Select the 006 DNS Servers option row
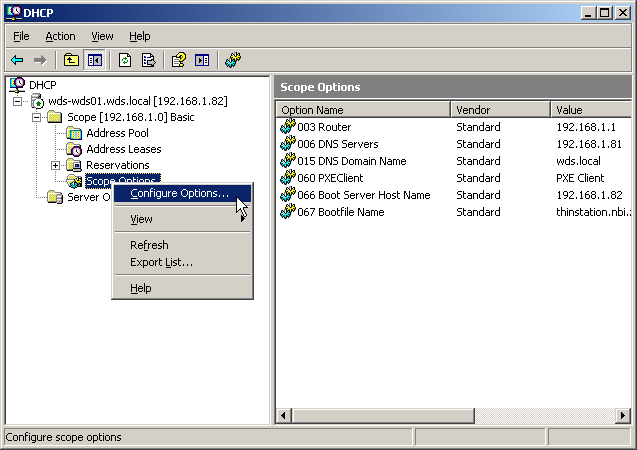The image size is (637, 450). coord(453,144)
